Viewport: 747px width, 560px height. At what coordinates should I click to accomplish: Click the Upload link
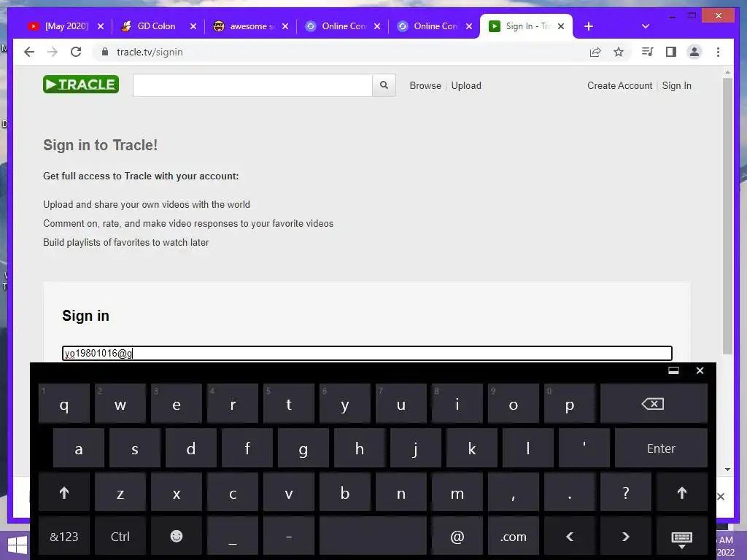[x=466, y=86]
